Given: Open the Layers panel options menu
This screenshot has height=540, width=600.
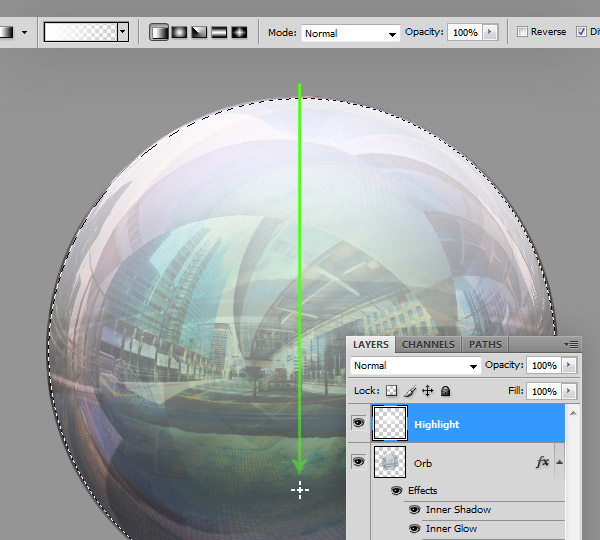Looking at the screenshot, I should click(571, 344).
